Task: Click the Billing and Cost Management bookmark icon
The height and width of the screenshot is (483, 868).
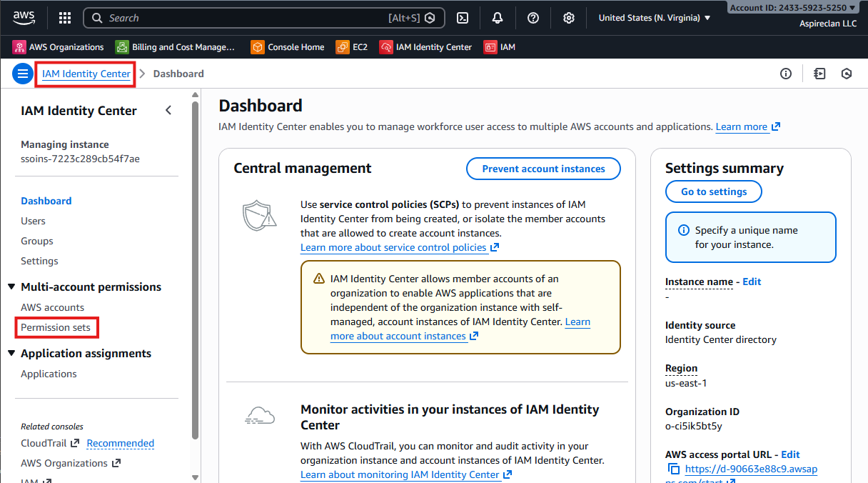Action: [x=122, y=47]
